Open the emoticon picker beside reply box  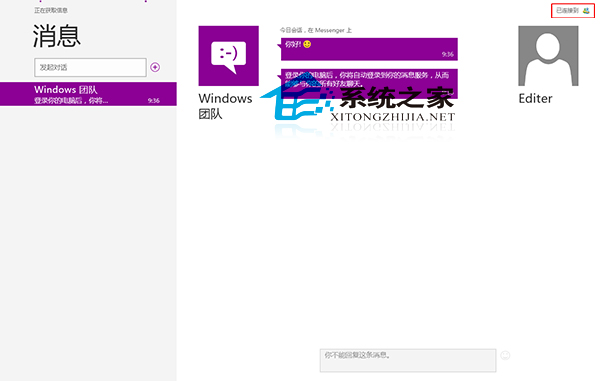[x=505, y=355]
